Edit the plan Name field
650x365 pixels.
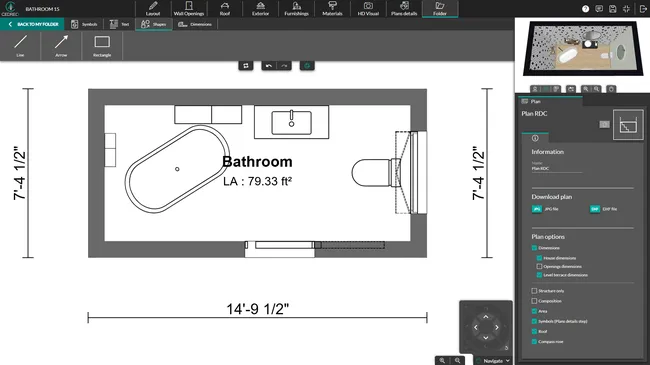(x=557, y=168)
